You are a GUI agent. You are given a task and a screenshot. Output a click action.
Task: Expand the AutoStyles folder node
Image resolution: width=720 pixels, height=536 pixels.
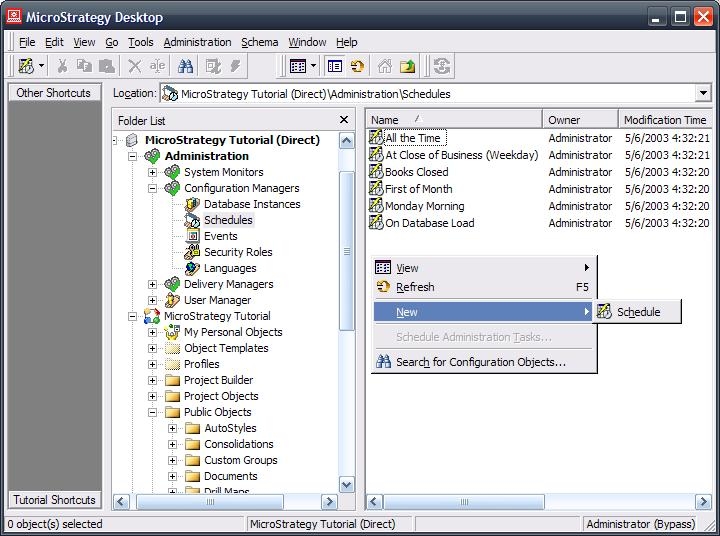(x=173, y=429)
